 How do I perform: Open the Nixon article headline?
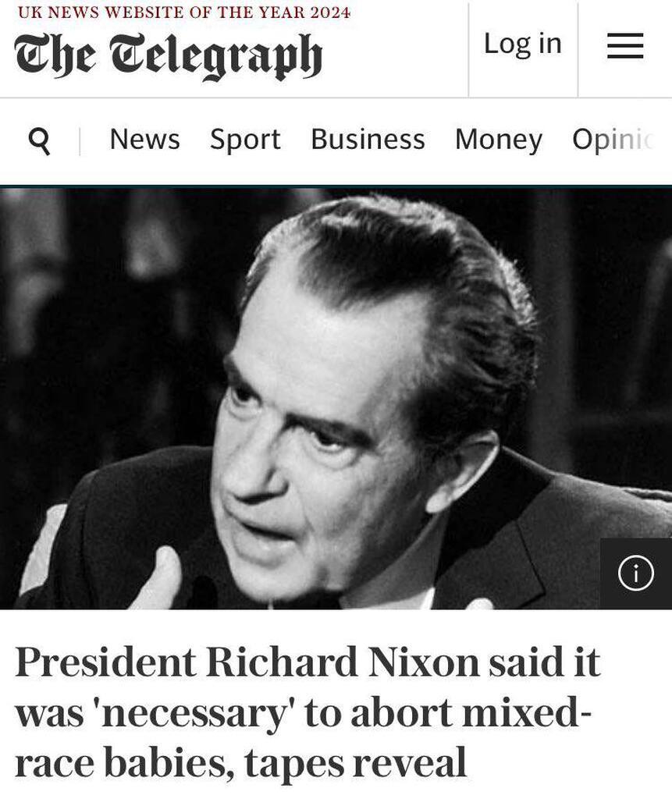(308, 712)
